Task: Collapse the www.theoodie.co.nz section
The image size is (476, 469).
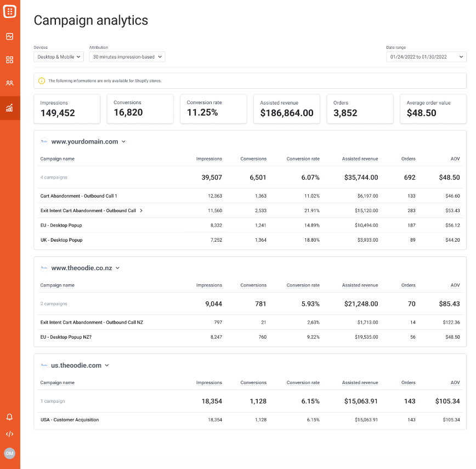Action: 117,268
